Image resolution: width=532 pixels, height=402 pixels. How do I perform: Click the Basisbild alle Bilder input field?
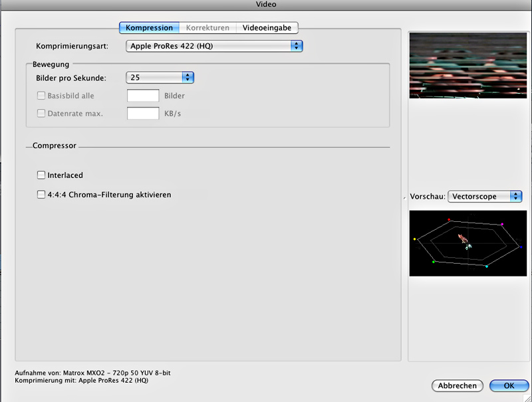pyautogui.click(x=143, y=96)
